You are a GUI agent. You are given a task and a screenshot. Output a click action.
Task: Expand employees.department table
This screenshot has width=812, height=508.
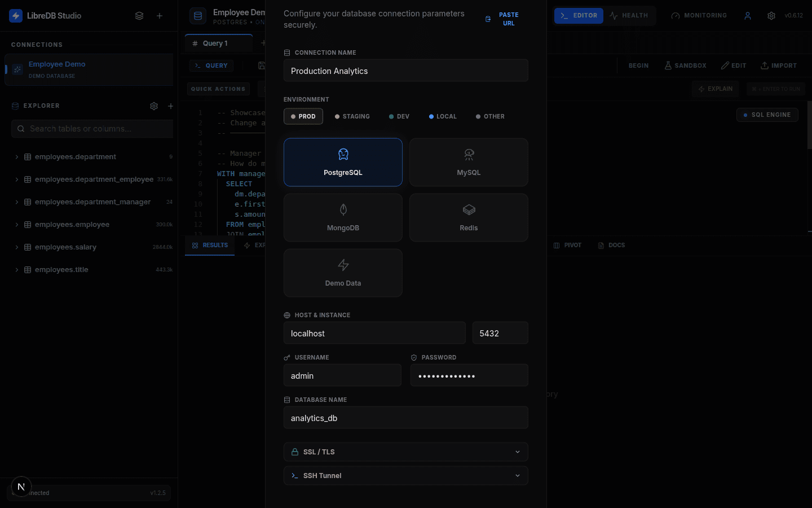[17, 157]
